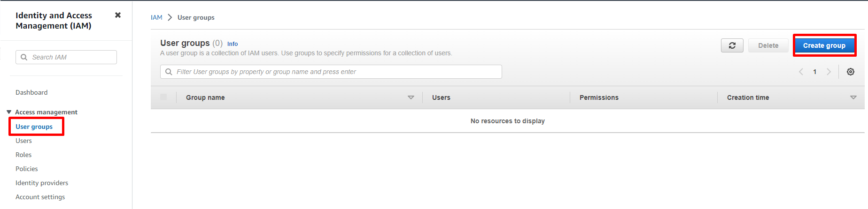The width and height of the screenshot is (868, 209).
Task: Click the search magnifier in Search IAM
Action: coord(24,57)
